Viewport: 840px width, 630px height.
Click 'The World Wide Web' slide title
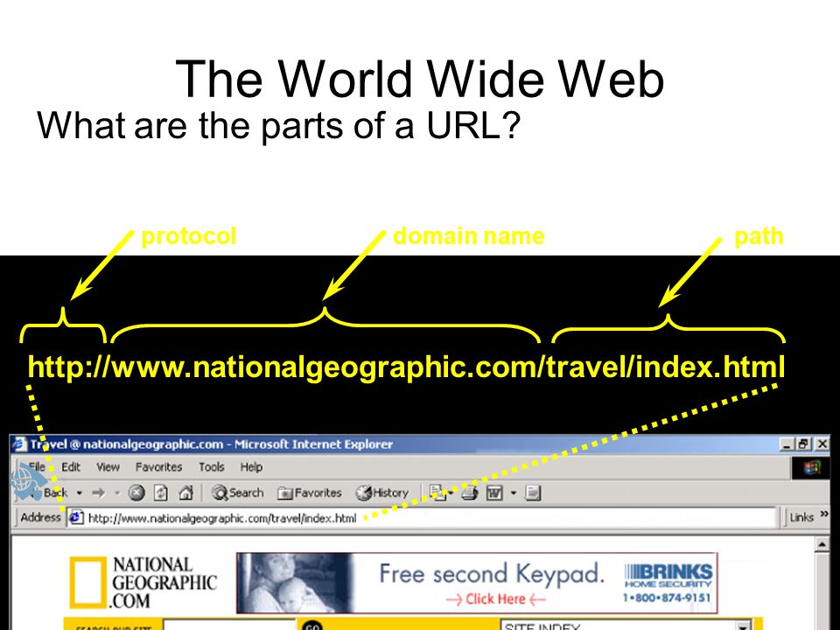(420, 80)
